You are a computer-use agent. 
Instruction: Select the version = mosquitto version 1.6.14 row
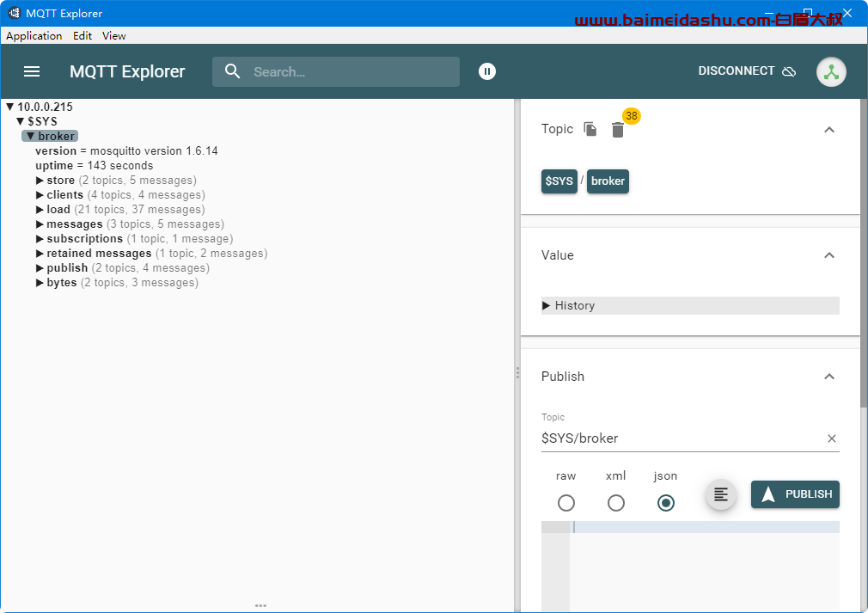point(127,150)
